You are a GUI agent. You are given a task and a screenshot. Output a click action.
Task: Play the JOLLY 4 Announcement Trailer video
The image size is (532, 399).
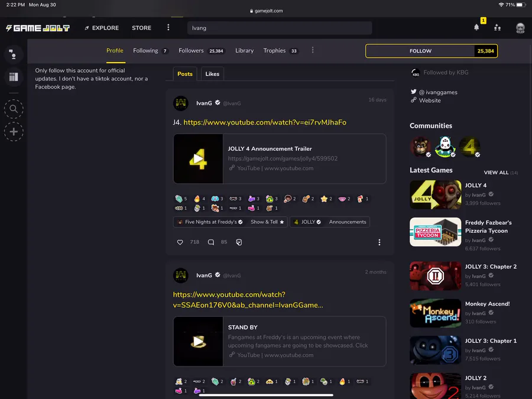[x=198, y=158]
